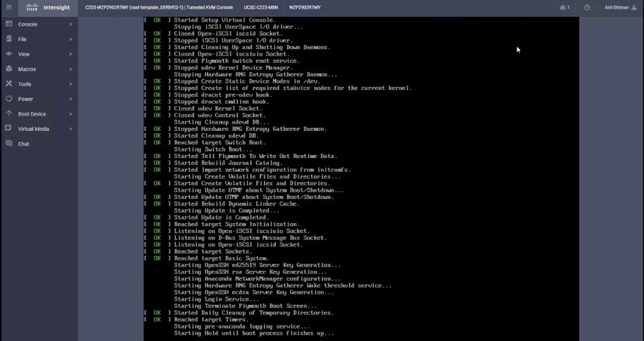Image resolution: width=644 pixels, height=341 pixels.
Task: Click the Virtual Media icon in the sidebar
Action: tap(9, 128)
